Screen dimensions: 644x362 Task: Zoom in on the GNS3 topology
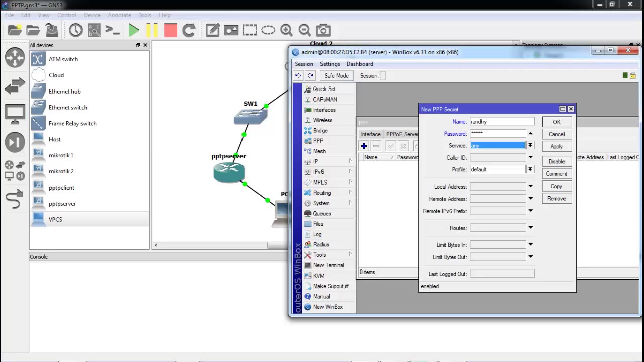tap(286, 30)
